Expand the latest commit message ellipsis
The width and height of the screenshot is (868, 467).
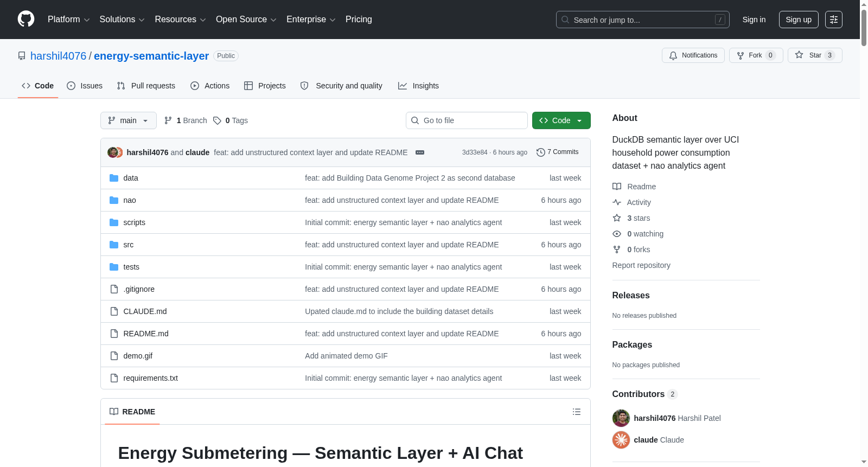click(x=420, y=152)
